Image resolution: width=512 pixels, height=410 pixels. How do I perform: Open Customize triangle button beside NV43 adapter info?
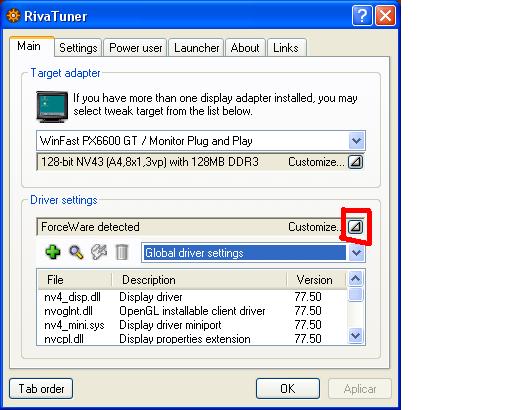[x=355, y=162]
